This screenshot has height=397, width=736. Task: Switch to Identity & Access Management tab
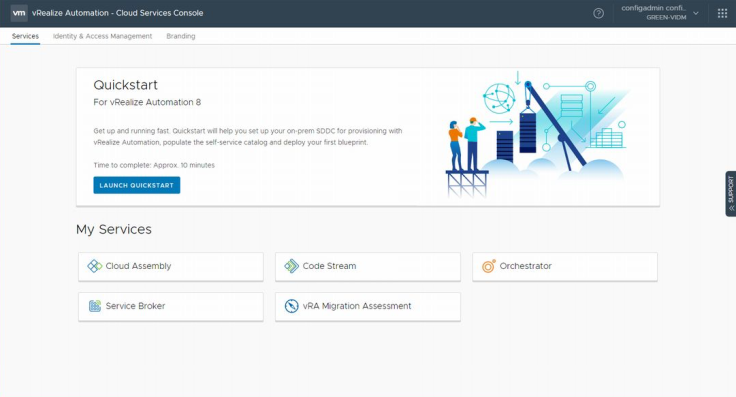pyautogui.click(x=102, y=36)
